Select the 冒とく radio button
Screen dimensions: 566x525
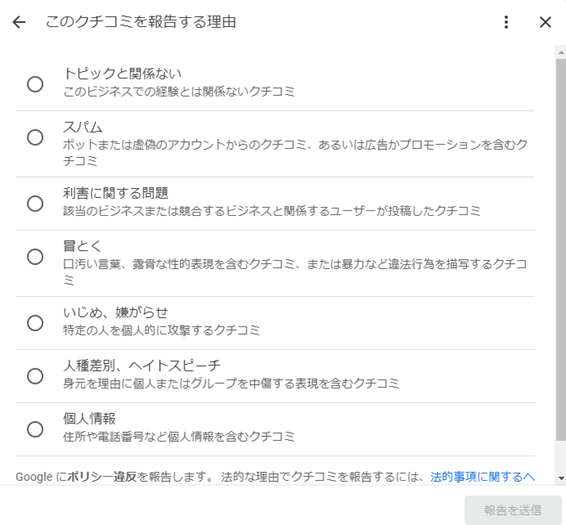click(35, 257)
